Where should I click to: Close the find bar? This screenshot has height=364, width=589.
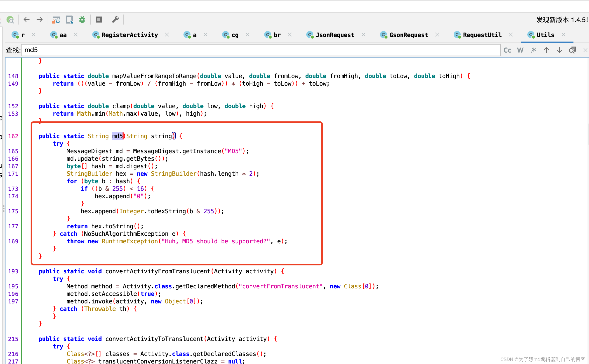point(585,50)
